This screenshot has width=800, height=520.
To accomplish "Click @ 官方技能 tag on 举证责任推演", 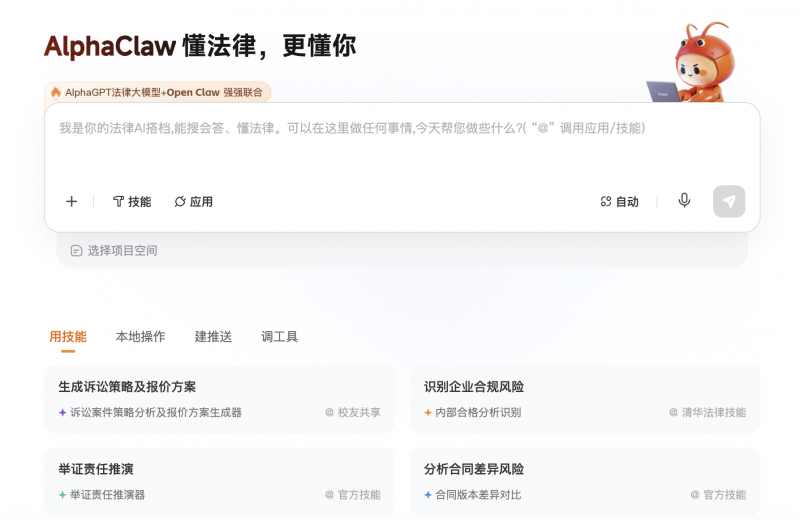I will point(353,494).
